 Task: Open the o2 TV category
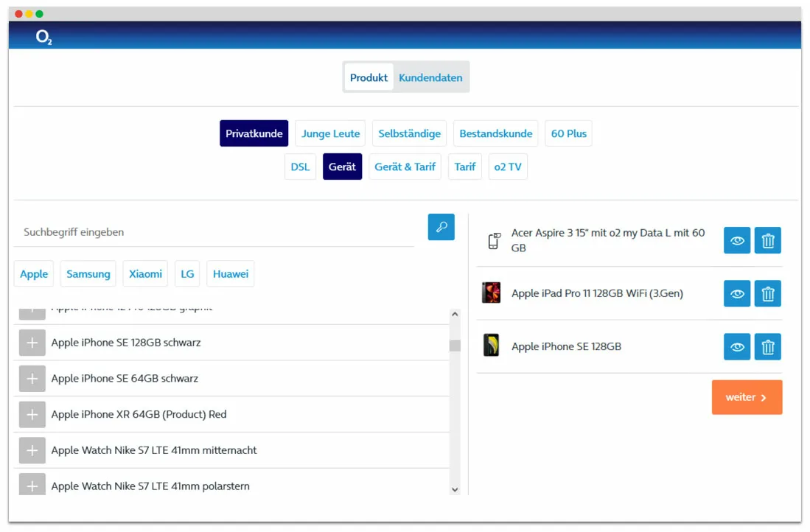tap(507, 167)
